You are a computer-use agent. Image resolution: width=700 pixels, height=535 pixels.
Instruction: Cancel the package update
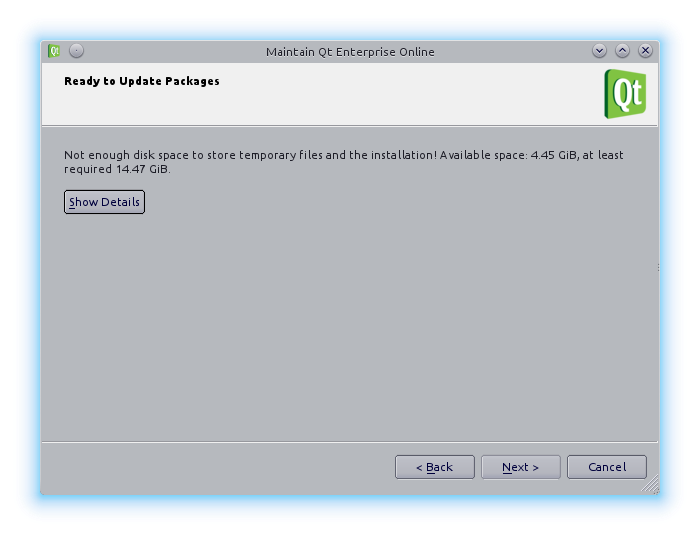point(606,467)
